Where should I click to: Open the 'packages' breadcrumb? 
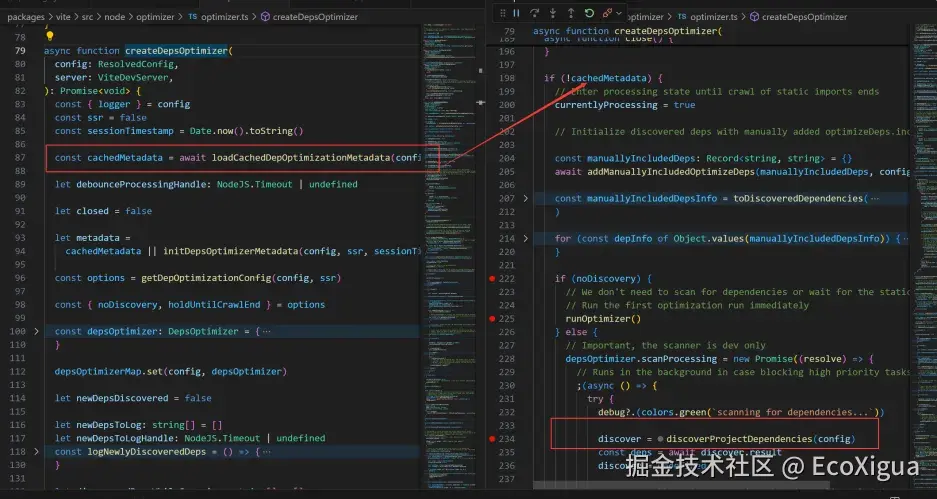click(26, 17)
